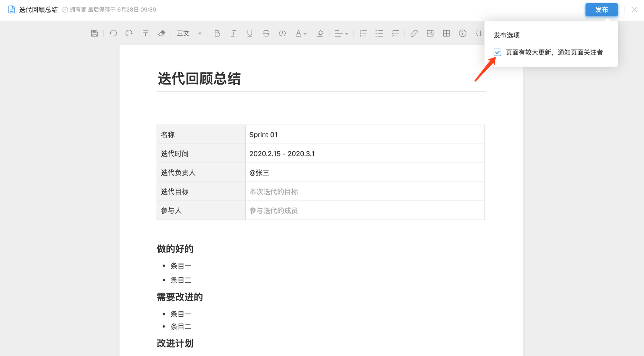Screen dimensions: 644x356
Task: Select the highlighter background color tool
Action: click(x=320, y=33)
